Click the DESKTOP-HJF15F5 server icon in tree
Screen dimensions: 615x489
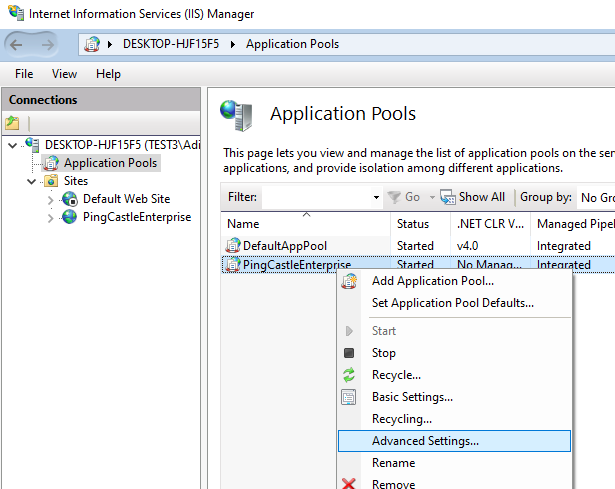coord(32,144)
